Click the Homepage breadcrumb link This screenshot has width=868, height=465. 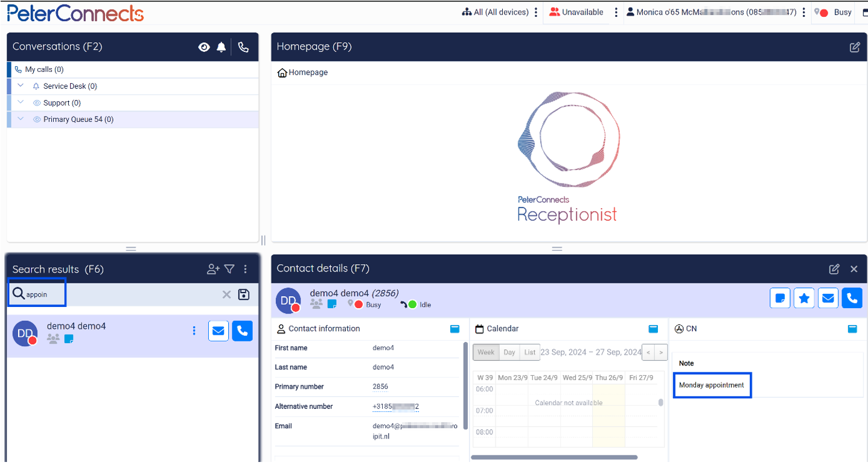tap(308, 72)
